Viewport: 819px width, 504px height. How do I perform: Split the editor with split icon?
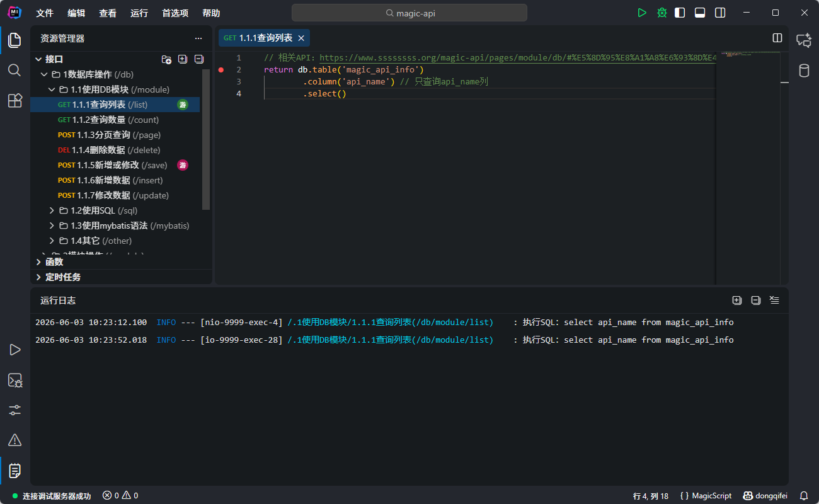point(777,38)
